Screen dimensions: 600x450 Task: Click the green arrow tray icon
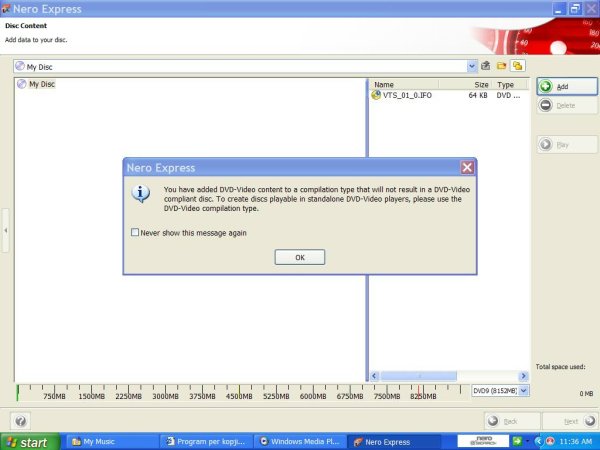[x=517, y=441]
